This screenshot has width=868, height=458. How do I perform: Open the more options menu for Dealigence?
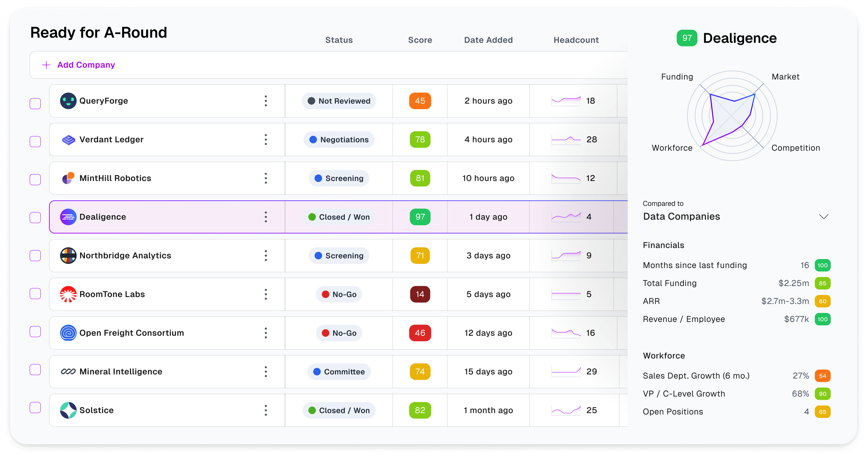(x=266, y=217)
